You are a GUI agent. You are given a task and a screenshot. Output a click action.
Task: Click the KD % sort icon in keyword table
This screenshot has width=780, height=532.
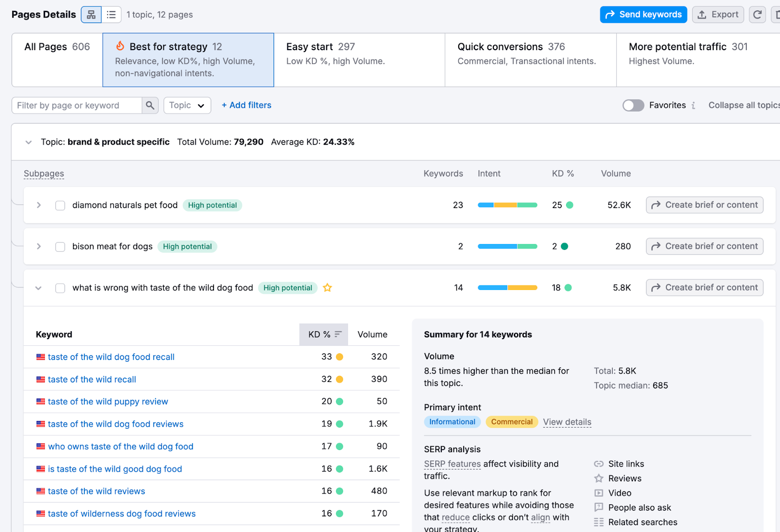[338, 334]
